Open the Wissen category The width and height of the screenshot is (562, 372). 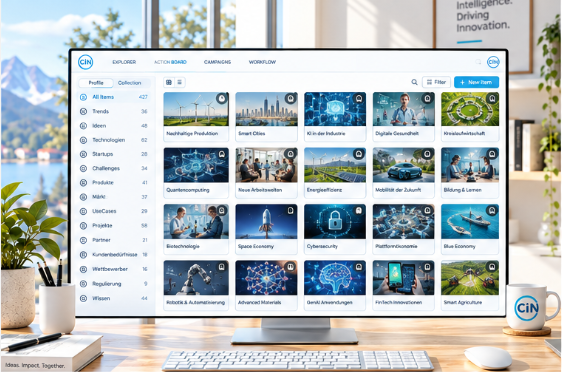[x=114, y=298]
